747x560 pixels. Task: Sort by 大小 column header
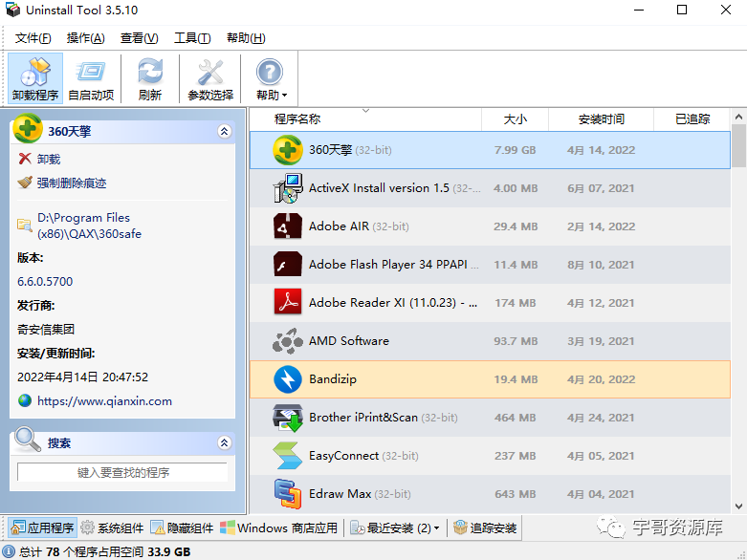click(x=515, y=118)
